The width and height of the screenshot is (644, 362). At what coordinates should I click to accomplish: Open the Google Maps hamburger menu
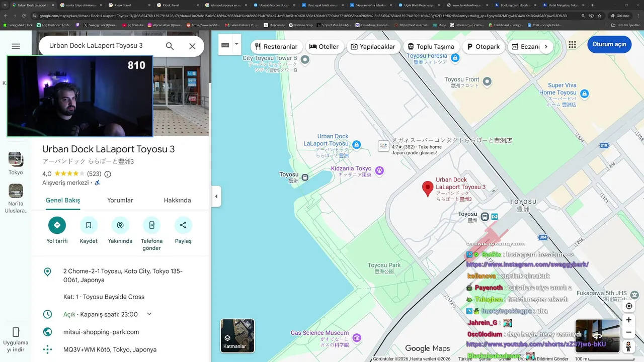pyautogui.click(x=16, y=46)
